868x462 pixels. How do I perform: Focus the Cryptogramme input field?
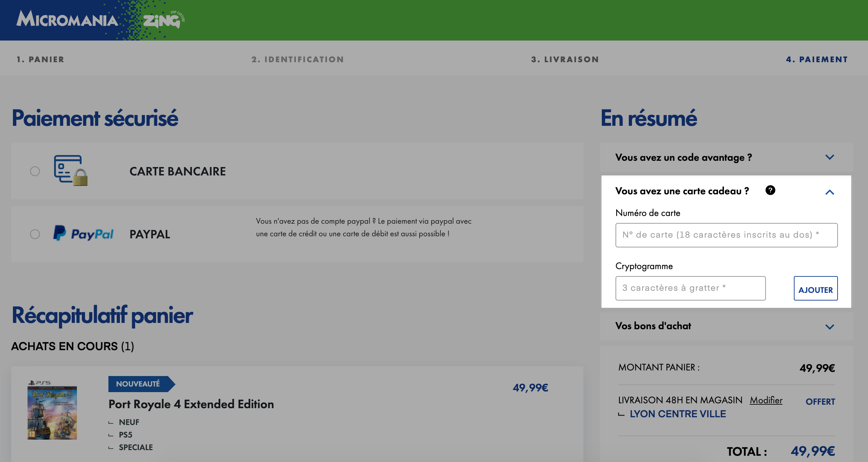tap(690, 288)
